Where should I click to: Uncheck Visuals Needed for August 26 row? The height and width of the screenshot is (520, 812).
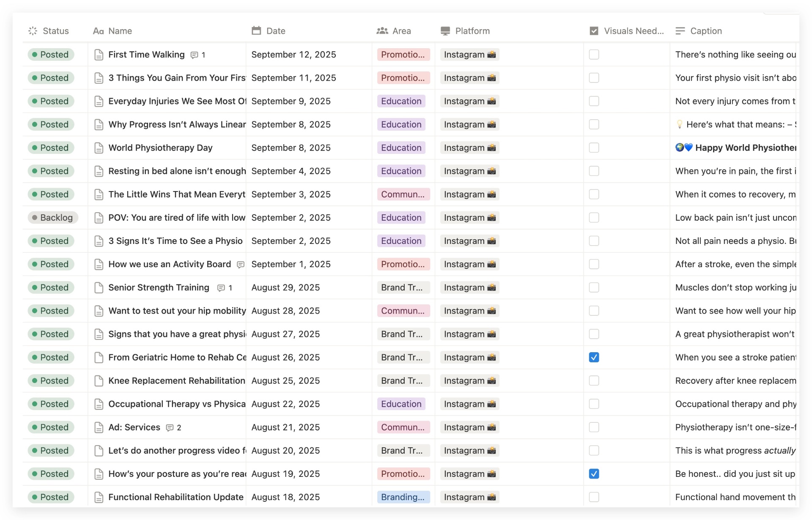pos(594,357)
